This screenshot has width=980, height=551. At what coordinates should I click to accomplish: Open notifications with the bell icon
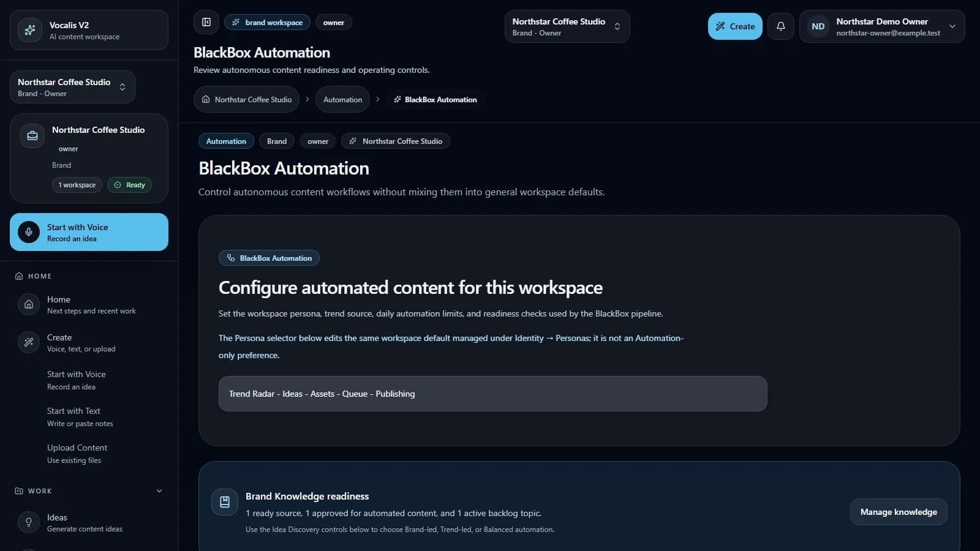pos(780,26)
